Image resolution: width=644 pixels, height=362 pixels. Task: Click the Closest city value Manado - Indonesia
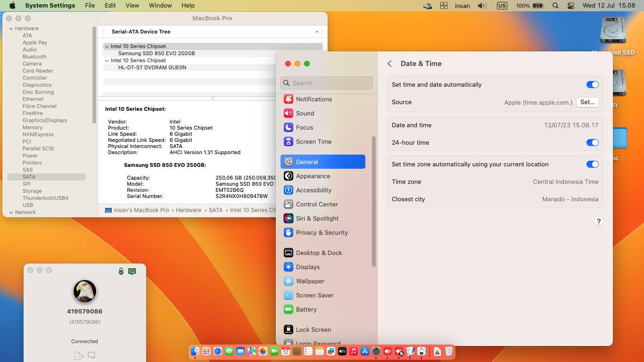click(x=570, y=199)
